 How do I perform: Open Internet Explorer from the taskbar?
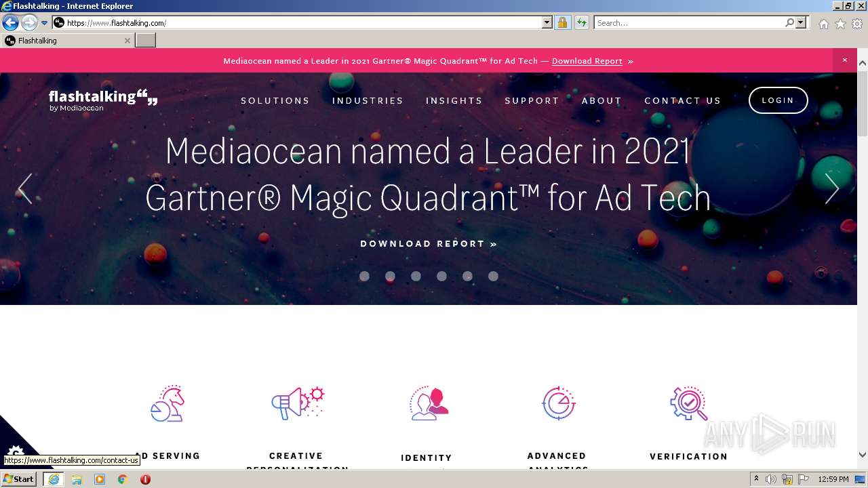pos(54,479)
